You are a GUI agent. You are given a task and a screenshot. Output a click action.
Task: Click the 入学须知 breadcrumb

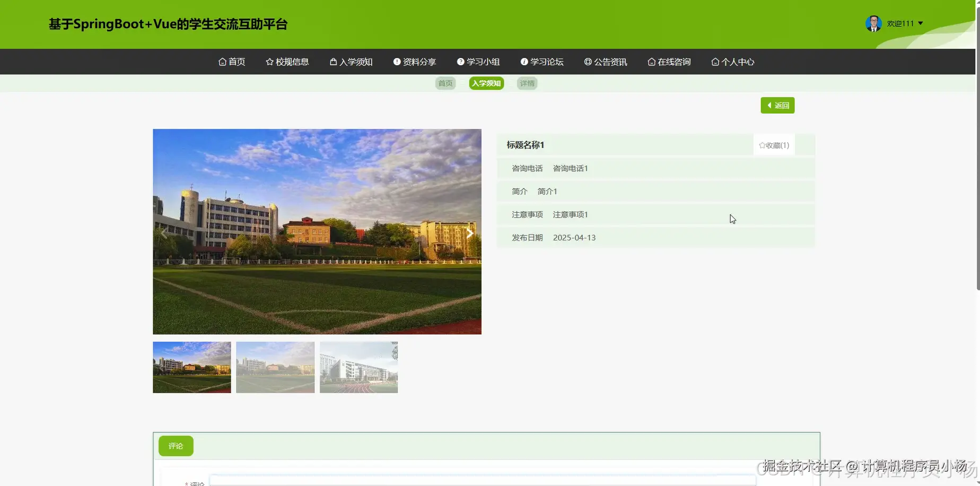(x=486, y=83)
